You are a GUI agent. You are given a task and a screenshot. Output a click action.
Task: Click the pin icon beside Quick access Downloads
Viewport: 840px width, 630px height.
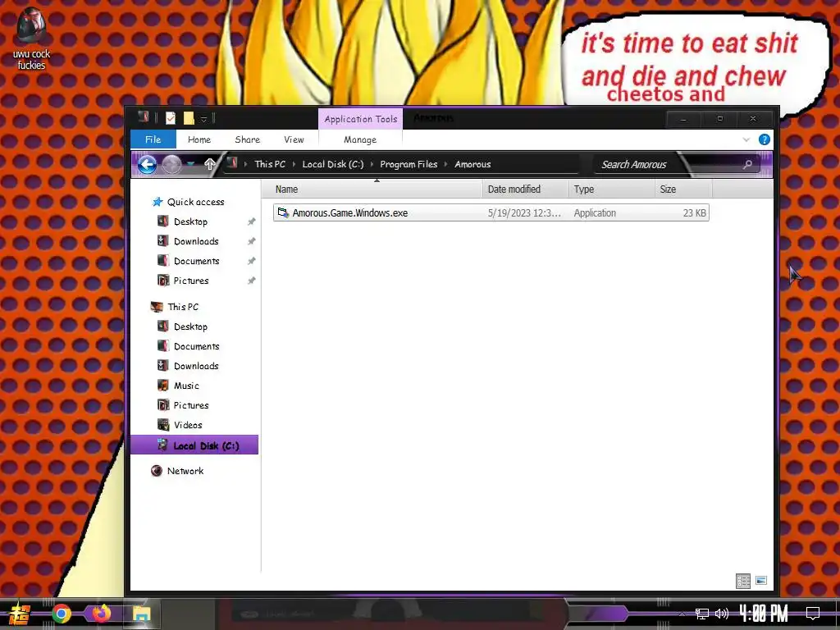click(x=251, y=242)
